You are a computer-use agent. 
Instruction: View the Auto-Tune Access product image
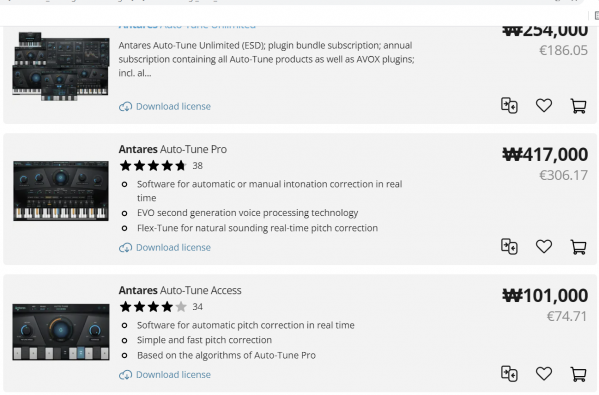(61, 332)
